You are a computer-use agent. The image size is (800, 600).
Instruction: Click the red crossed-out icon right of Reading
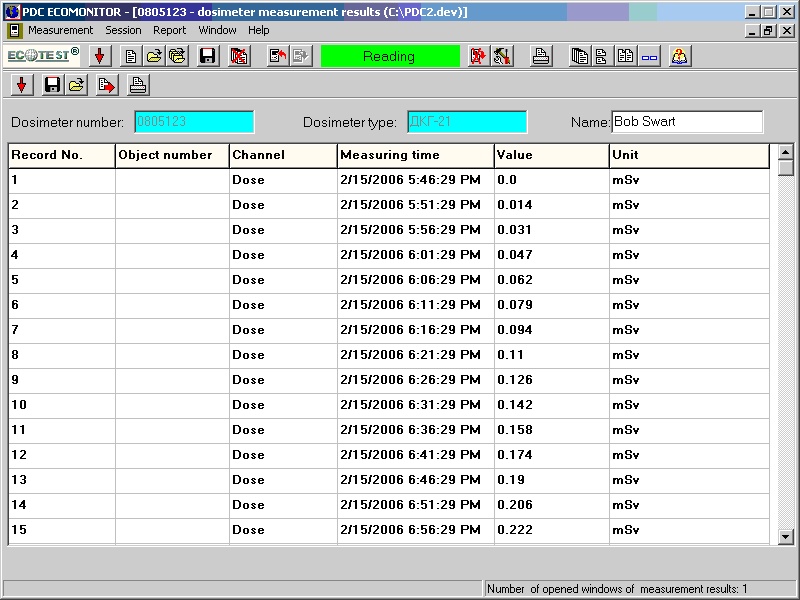pyautogui.click(x=478, y=56)
